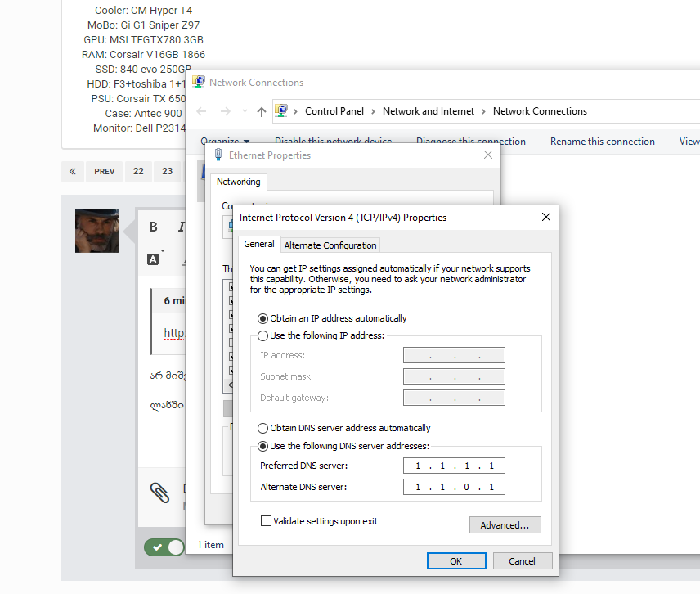Expand the Organize dropdown menu
This screenshot has height=594, width=700.
(225, 140)
